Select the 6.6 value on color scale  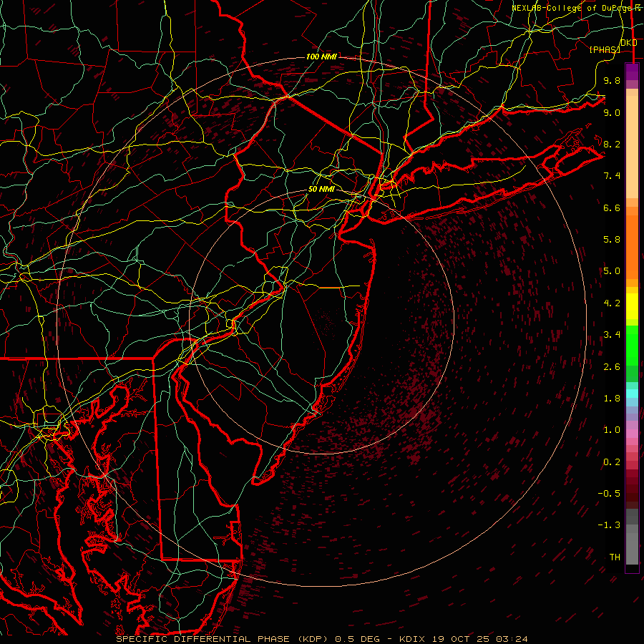(612, 208)
